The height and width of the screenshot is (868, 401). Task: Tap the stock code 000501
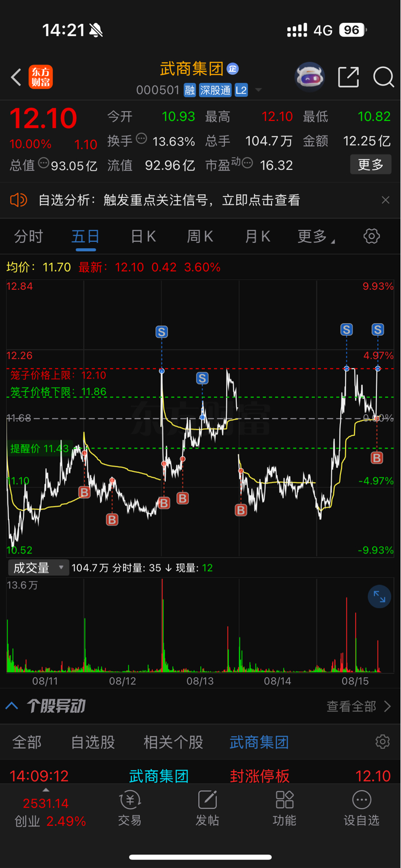(157, 90)
